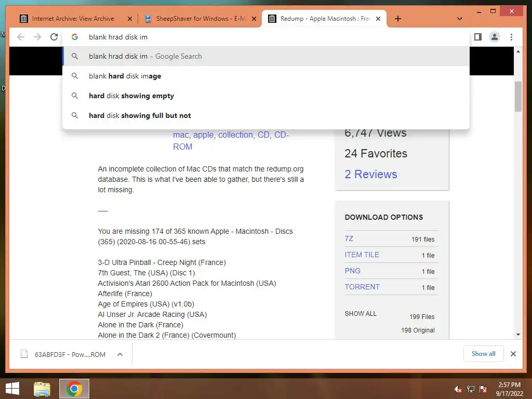Open the Chrome profile avatar
The width and height of the screenshot is (532, 399).
point(495,37)
